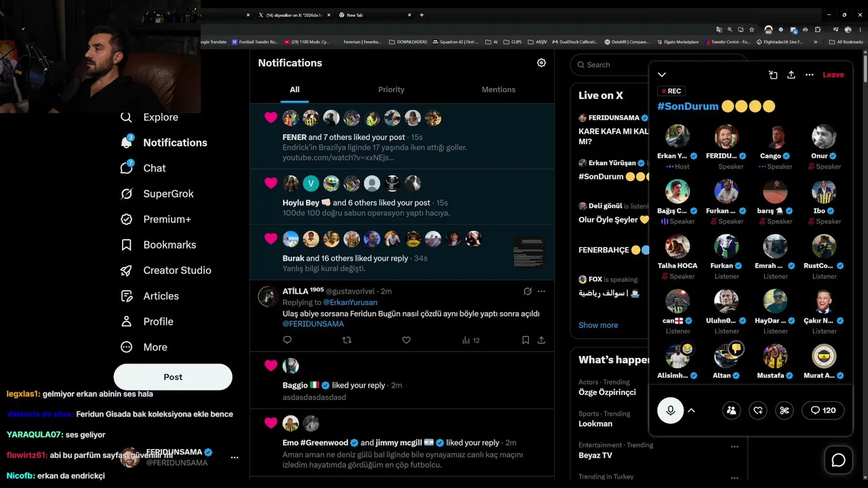Expand microphone options chevron in Space
The width and height of the screenshot is (868, 488).
coord(691,410)
